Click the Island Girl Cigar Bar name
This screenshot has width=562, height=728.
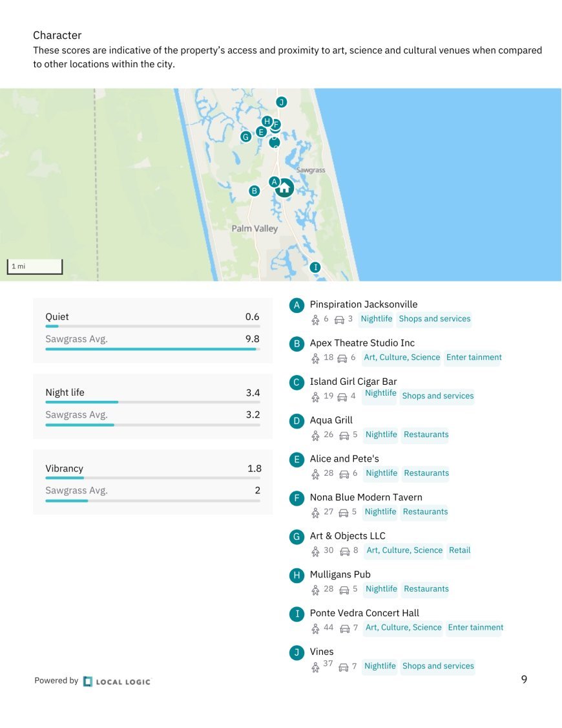click(x=353, y=381)
